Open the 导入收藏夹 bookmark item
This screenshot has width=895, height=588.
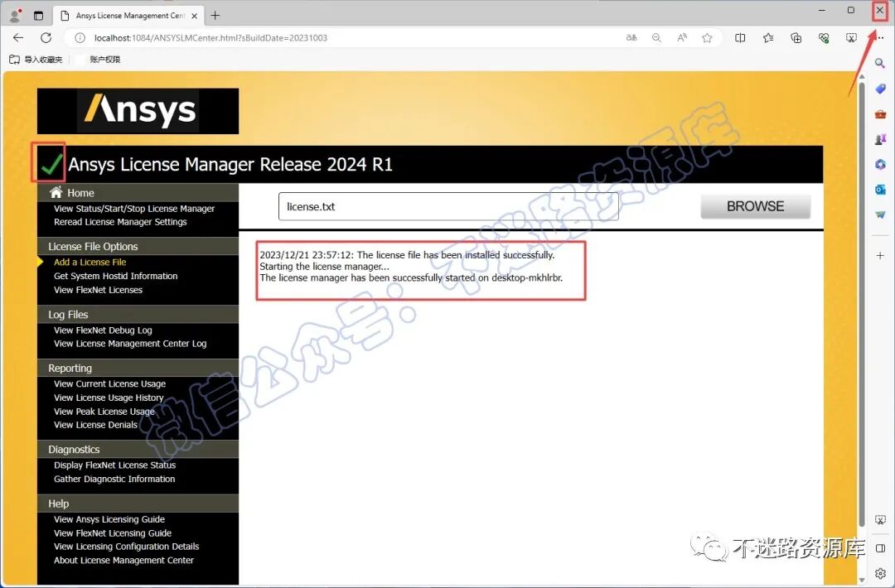coord(36,60)
